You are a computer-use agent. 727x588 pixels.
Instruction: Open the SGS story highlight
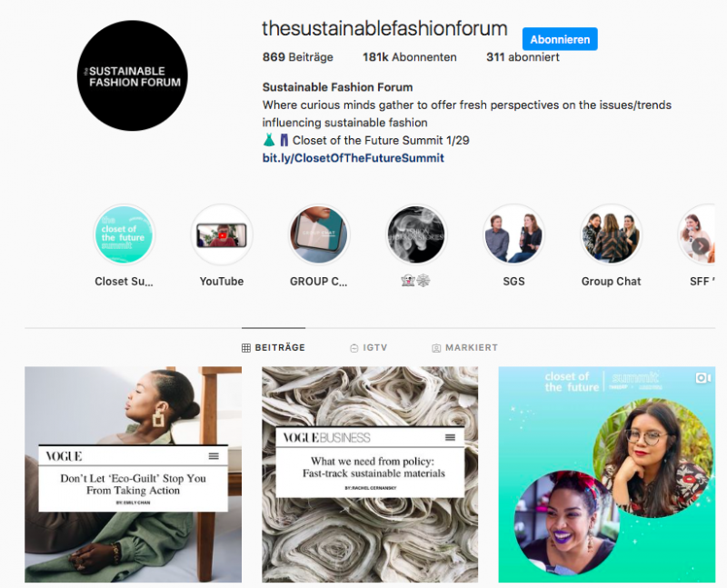[513, 235]
